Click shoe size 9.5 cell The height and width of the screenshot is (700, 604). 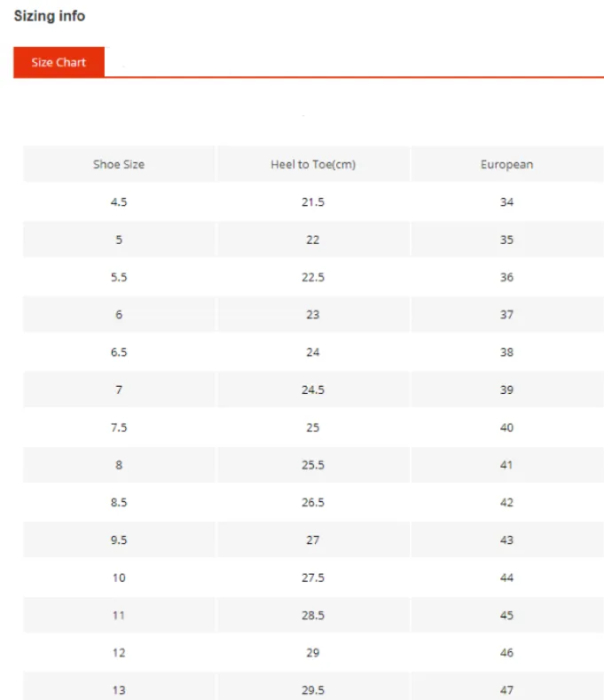[119, 539]
